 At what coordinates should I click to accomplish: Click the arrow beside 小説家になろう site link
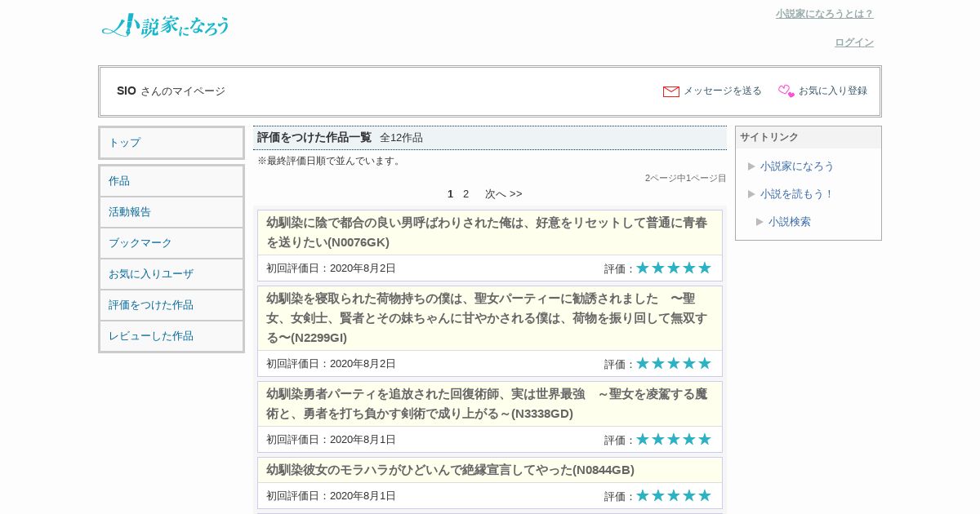pos(751,166)
